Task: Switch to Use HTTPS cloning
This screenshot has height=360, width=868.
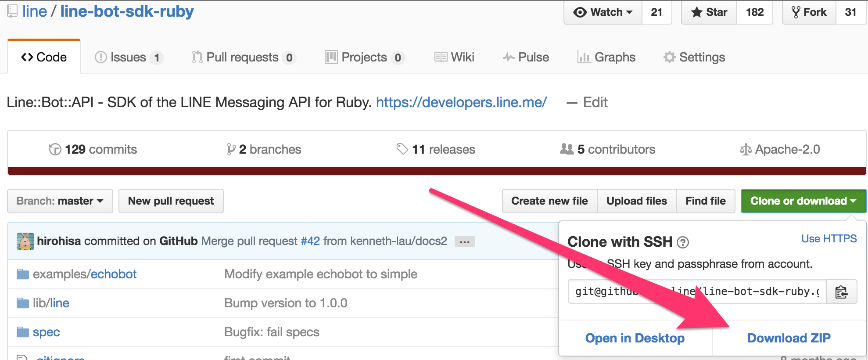Action: (x=829, y=239)
